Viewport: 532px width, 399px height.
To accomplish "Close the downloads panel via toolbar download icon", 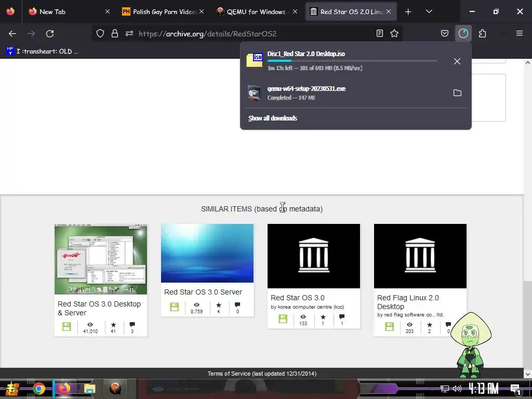I will 463,33.
